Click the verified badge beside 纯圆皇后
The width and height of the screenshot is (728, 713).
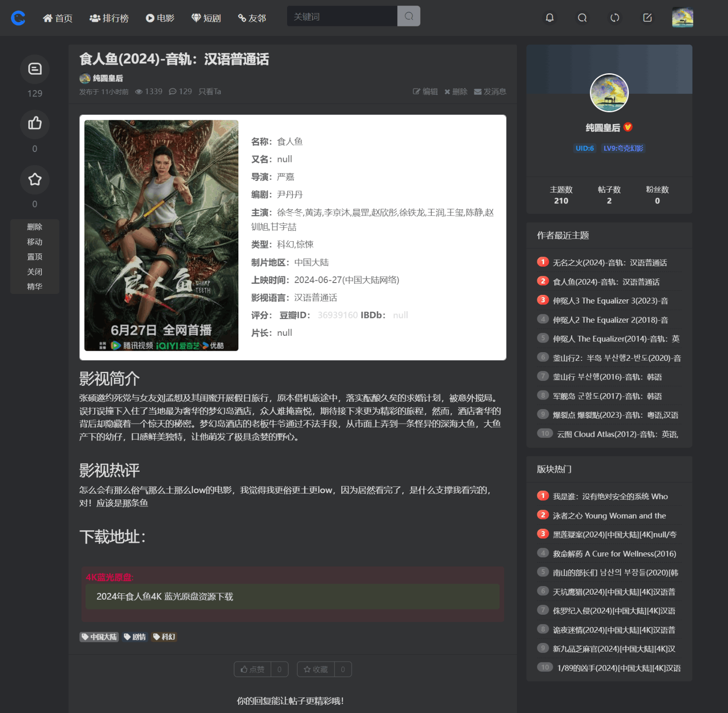tap(628, 127)
